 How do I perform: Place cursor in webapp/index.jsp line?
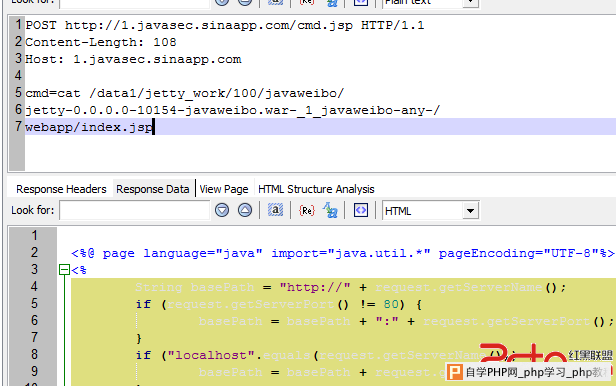[x=89, y=127]
